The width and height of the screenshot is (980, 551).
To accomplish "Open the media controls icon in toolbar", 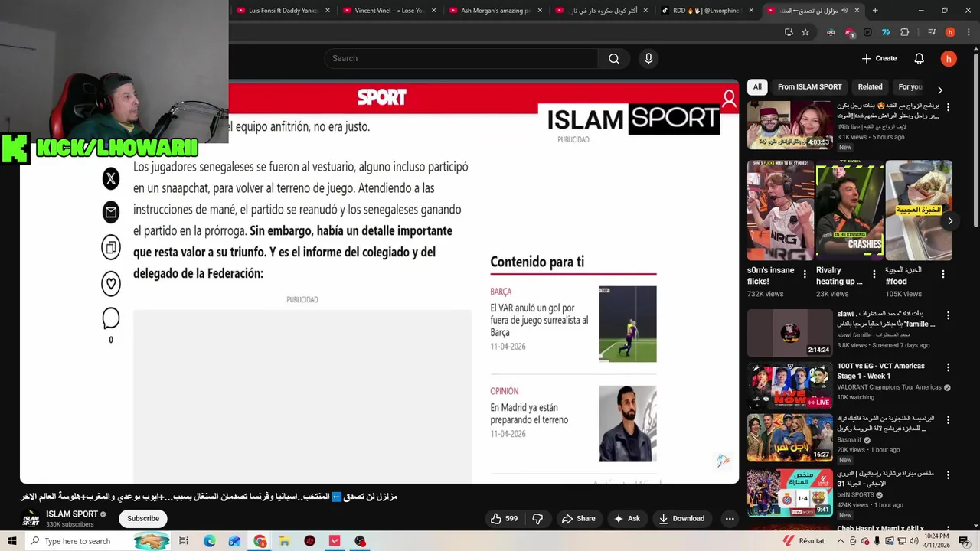I will click(932, 32).
